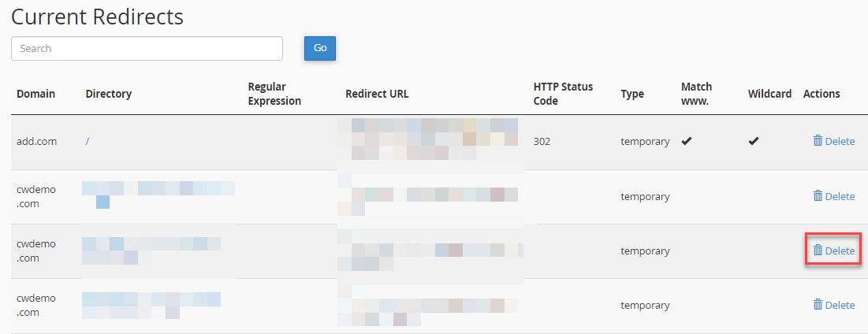Click the Wildcard checkmark for add.com

point(754,141)
